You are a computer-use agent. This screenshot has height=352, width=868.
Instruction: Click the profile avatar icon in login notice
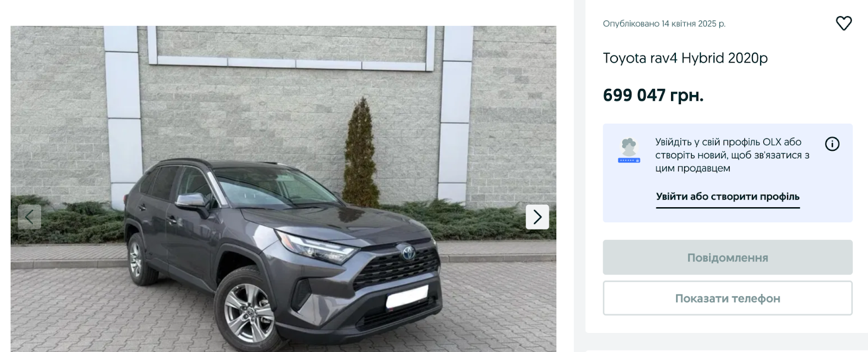coord(629,151)
